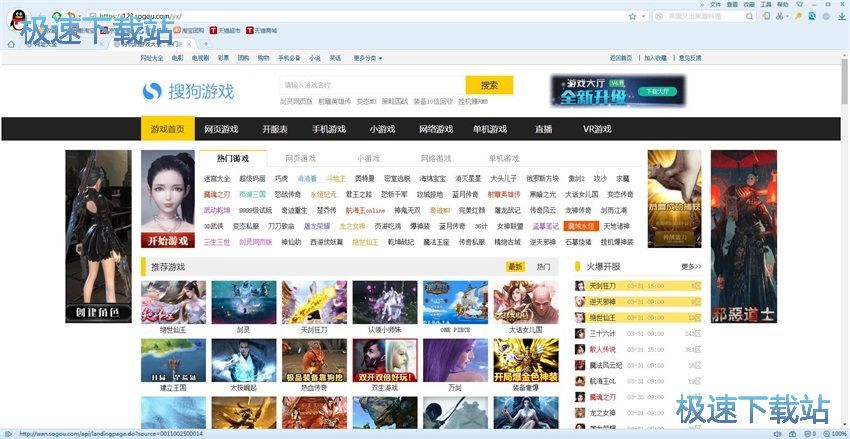Open the 大话女儿国 game thumbnail
The width and height of the screenshot is (850, 439).
(x=526, y=302)
